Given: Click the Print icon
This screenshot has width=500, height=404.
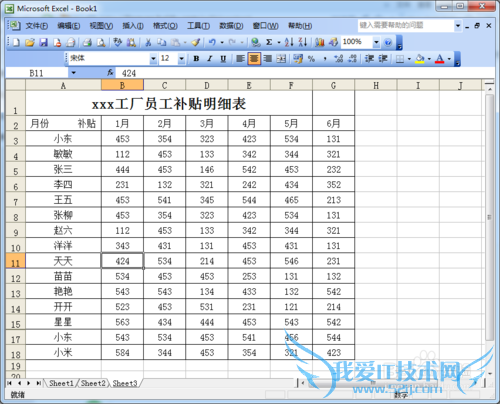Looking at the screenshot, I should pos(87,42).
